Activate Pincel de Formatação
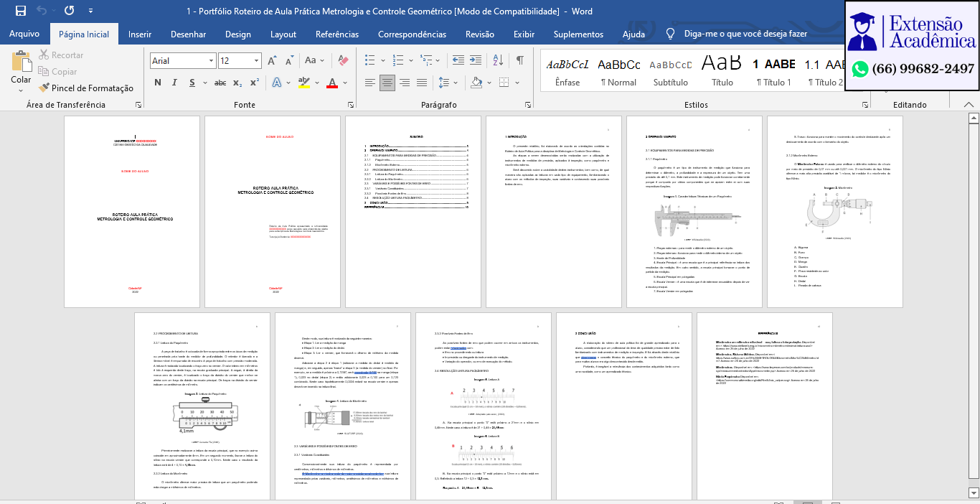980x504 pixels. (86, 88)
